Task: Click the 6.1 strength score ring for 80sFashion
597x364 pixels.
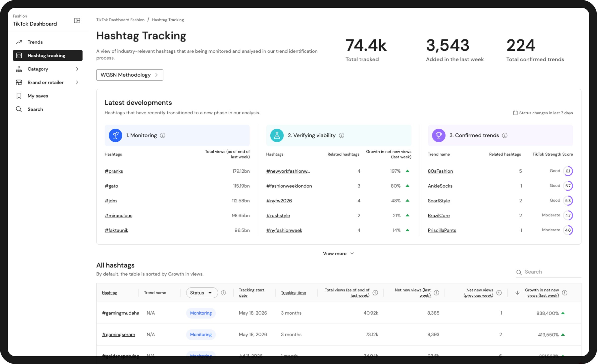Action: tap(568, 171)
